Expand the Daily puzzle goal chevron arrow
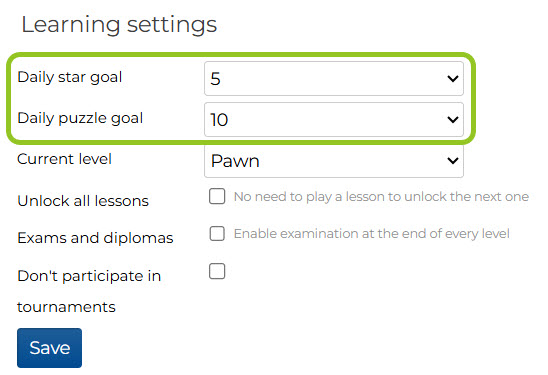This screenshot has width=548, height=375. point(453,120)
